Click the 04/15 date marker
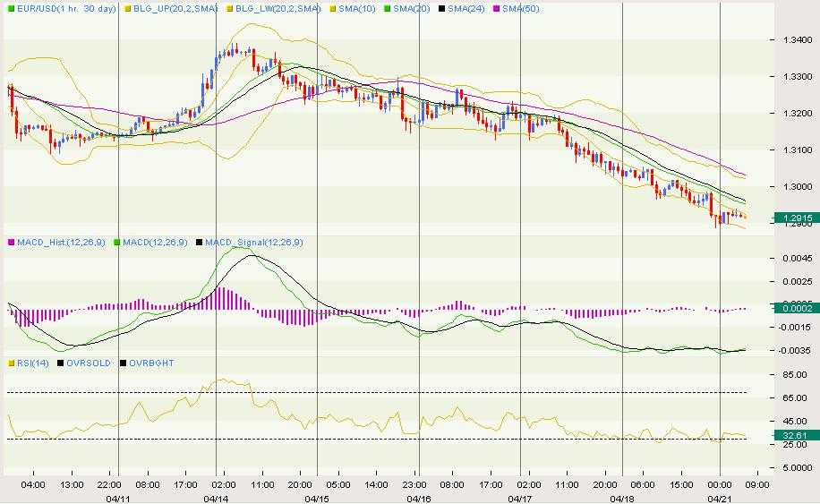The image size is (820, 504). pos(317,499)
